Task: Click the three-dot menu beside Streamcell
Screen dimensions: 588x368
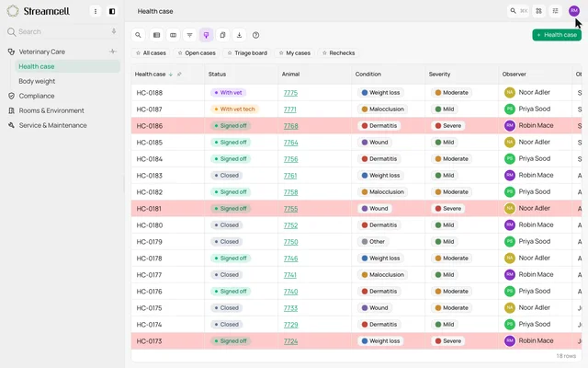Action: coord(96,11)
